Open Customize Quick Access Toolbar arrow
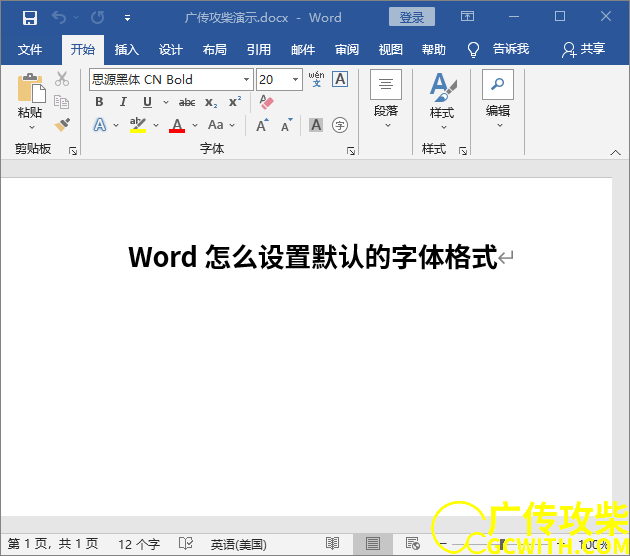The image size is (630, 556). (x=127, y=18)
